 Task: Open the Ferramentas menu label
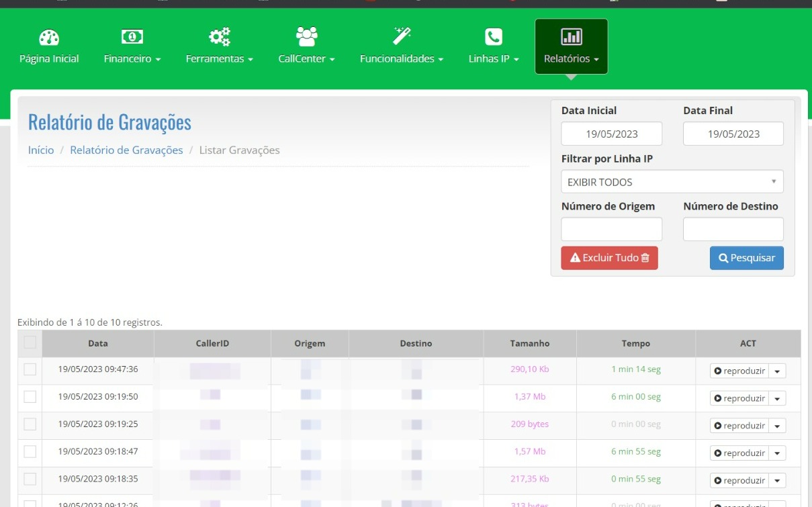pos(219,59)
